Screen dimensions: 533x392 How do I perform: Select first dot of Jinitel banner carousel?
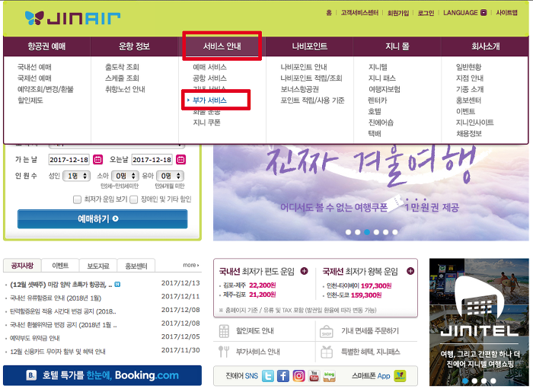[465, 381]
